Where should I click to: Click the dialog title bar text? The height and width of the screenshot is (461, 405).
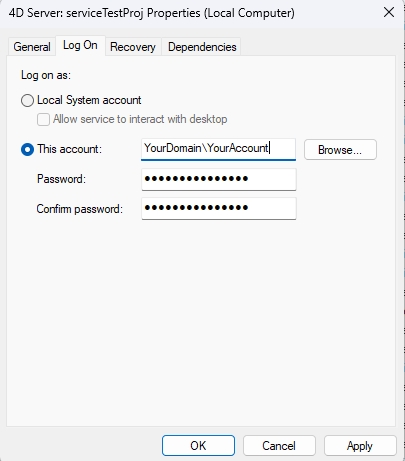152,13
